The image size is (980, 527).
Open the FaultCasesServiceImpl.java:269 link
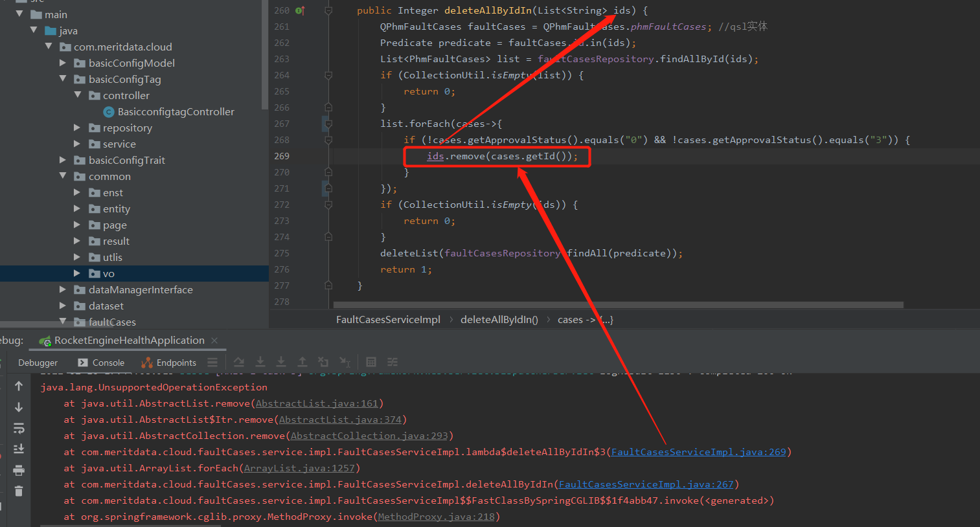click(x=698, y=452)
